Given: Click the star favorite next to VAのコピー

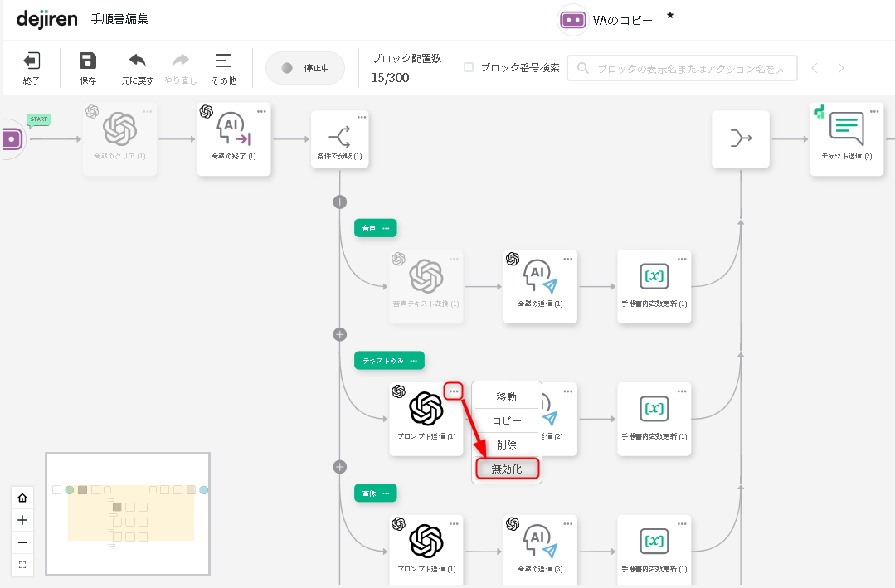Looking at the screenshot, I should pos(670,16).
